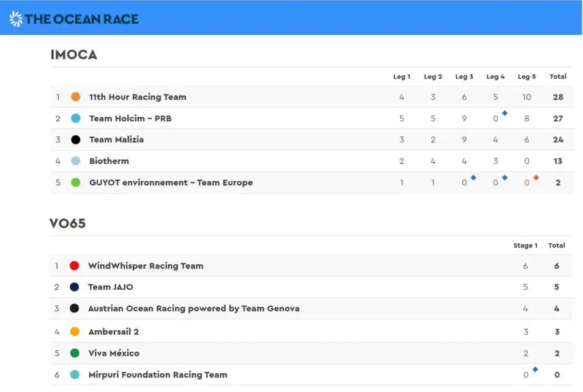Click the Leg 5 column header

pyautogui.click(x=527, y=77)
